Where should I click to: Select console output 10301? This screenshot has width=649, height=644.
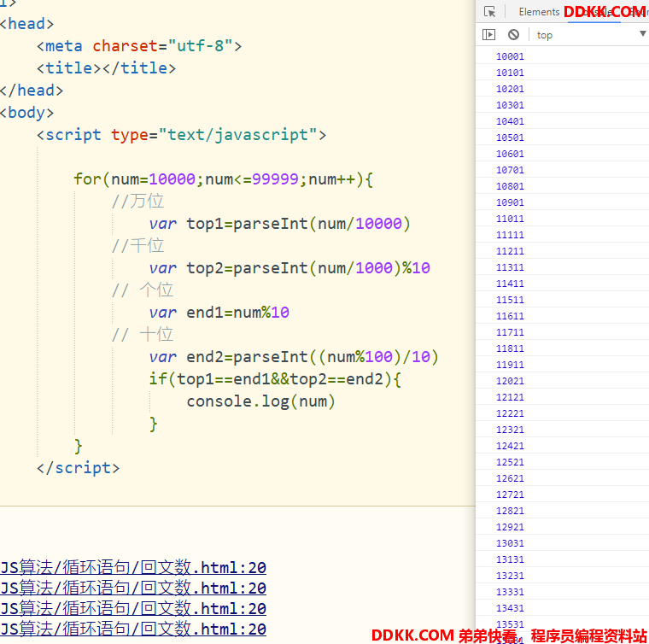click(510, 105)
